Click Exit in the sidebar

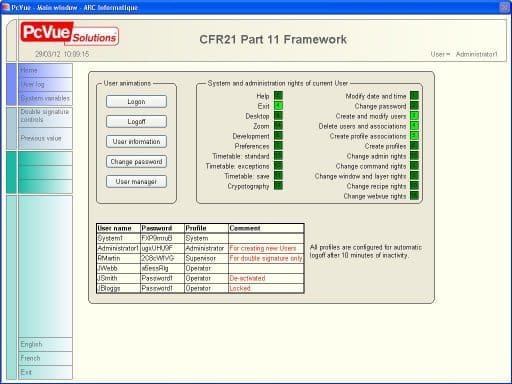tap(45, 372)
